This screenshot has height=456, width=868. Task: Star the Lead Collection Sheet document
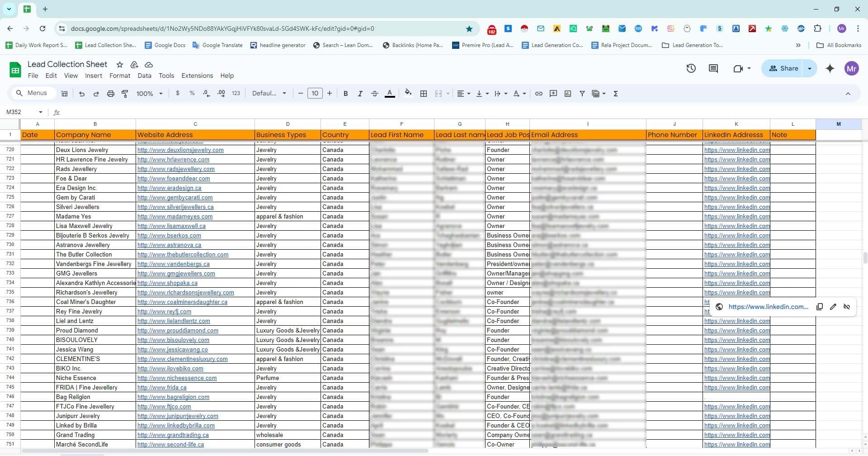click(120, 65)
